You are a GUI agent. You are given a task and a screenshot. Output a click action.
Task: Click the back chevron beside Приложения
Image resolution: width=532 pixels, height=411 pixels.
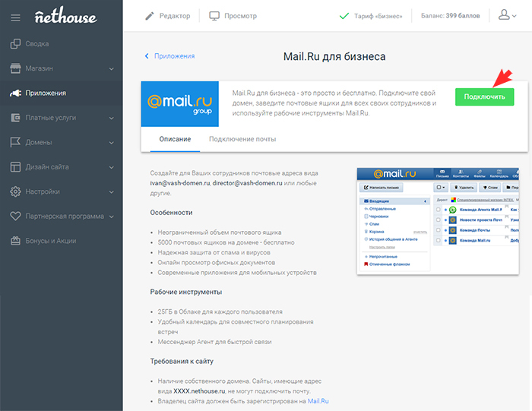pyautogui.click(x=147, y=56)
